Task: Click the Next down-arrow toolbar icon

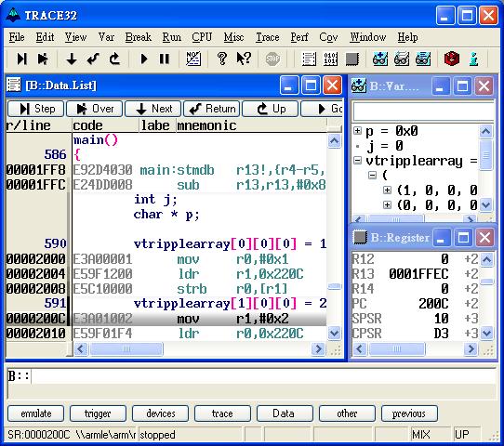Action: 72,59
